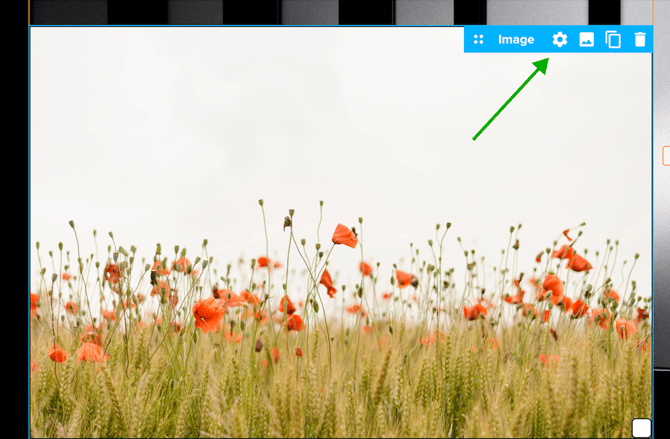Click the white sky area of photo

click(250, 120)
